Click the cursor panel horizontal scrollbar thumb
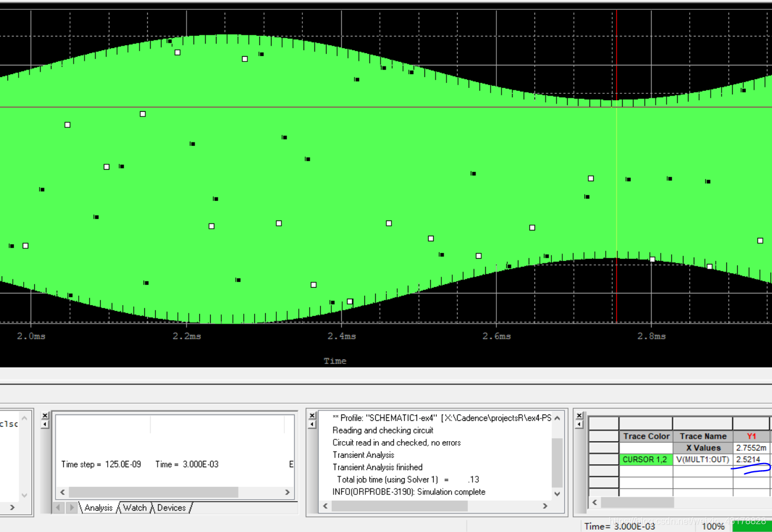 (x=637, y=502)
